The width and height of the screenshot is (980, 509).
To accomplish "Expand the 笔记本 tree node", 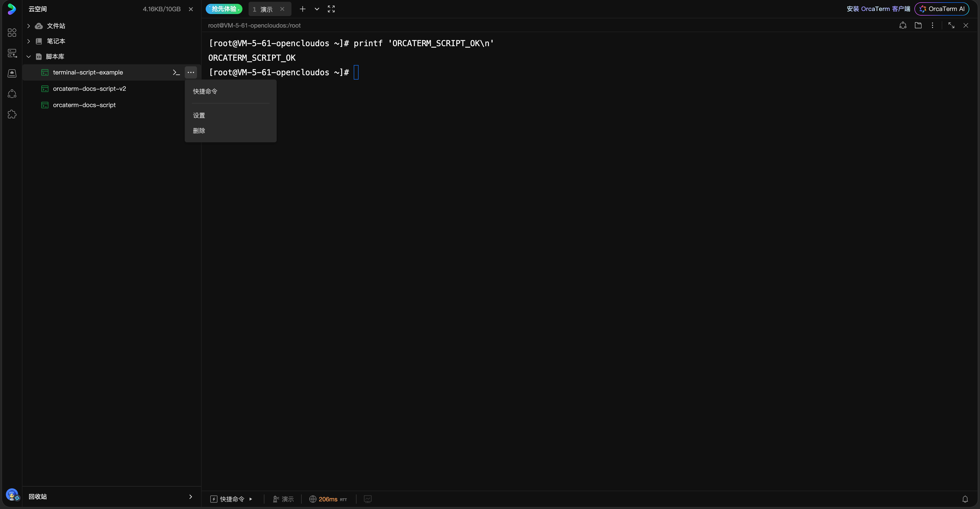I will tap(29, 41).
